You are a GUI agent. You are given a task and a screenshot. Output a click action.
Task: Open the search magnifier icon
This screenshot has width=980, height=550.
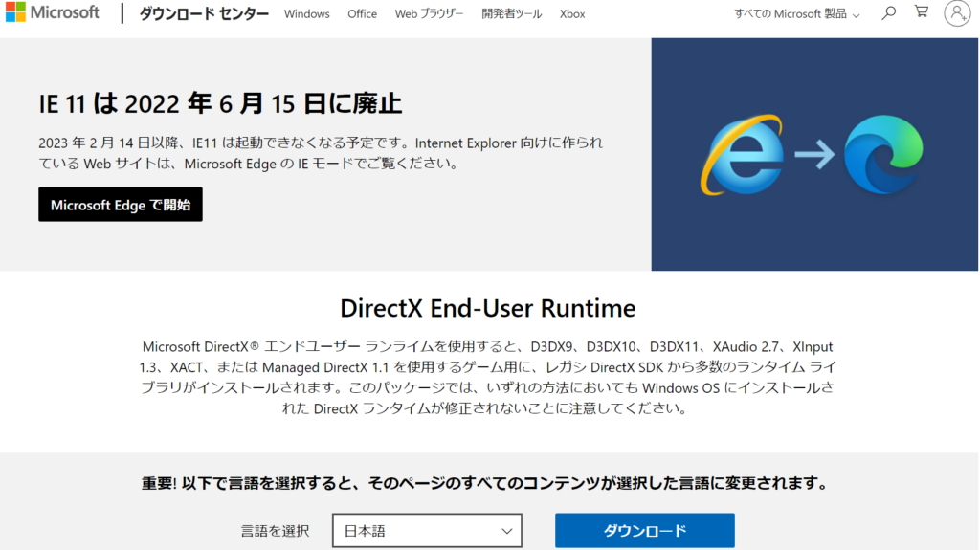pos(888,13)
